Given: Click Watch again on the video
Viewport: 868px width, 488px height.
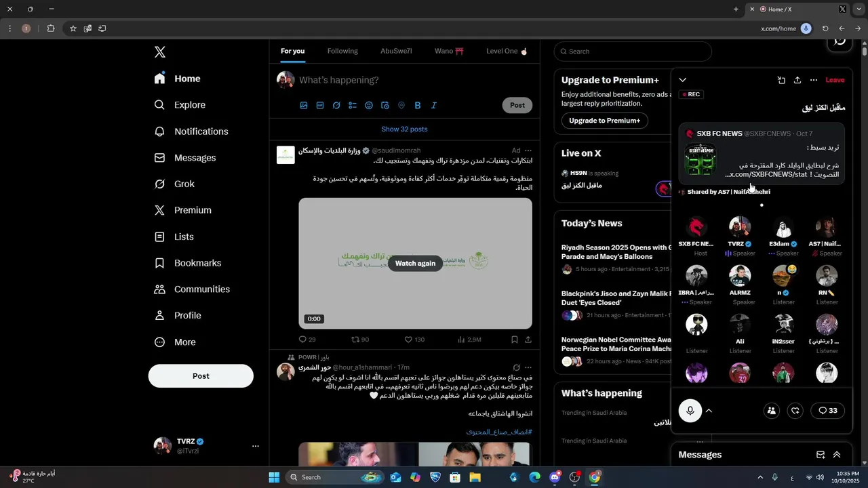Looking at the screenshot, I should click(415, 264).
